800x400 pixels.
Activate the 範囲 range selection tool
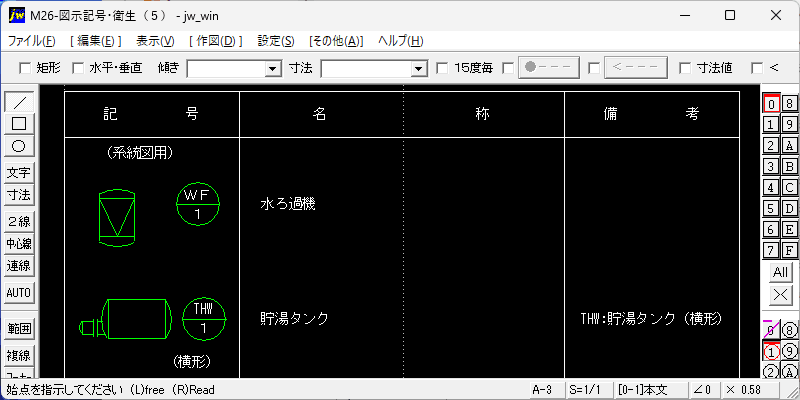[x=19, y=329]
